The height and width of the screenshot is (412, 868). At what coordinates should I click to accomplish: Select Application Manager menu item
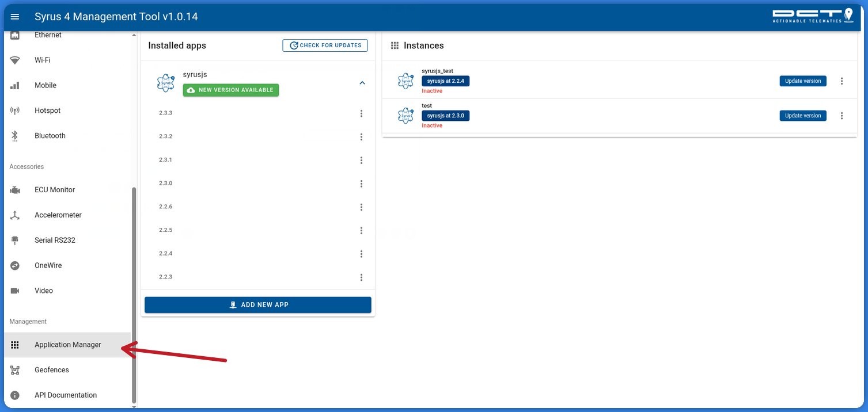coord(67,345)
